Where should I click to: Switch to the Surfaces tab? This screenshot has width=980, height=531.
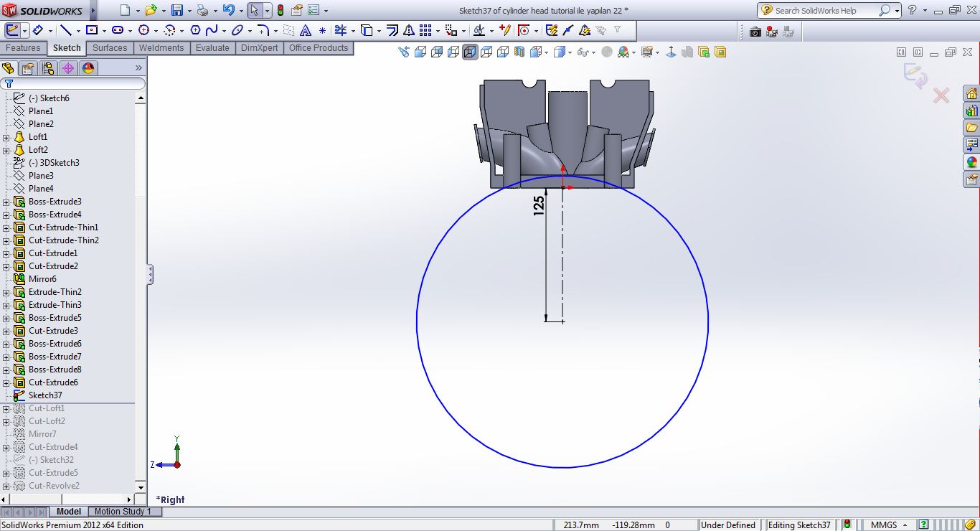click(x=110, y=48)
